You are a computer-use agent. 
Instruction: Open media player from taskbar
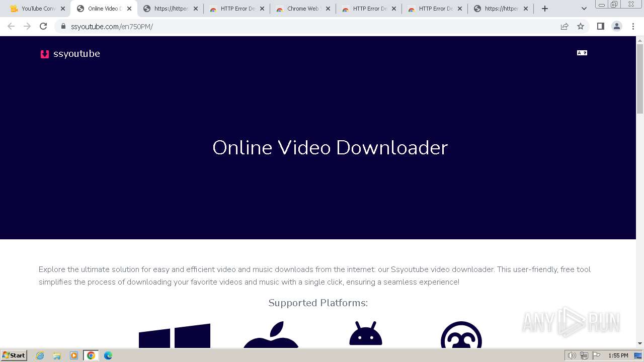point(74,355)
